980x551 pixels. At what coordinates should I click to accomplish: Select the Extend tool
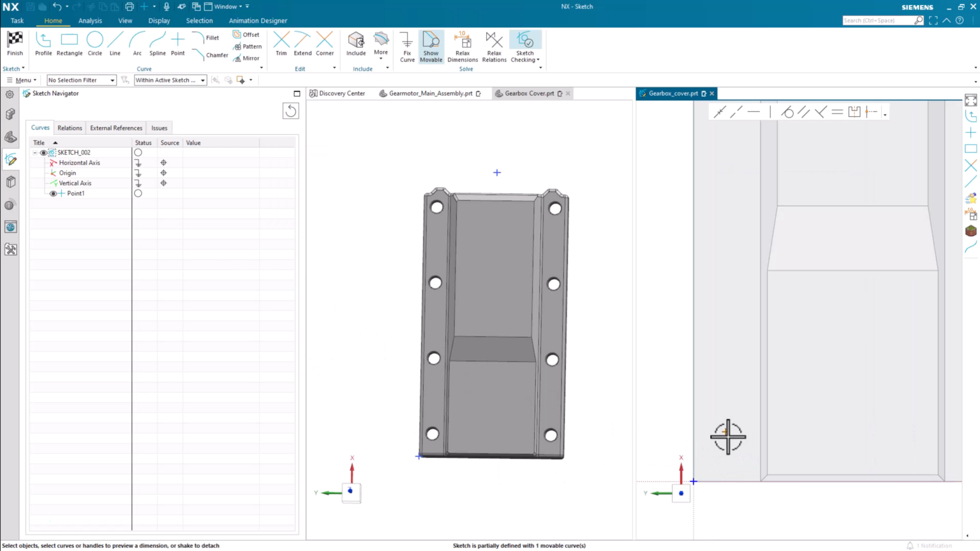click(302, 43)
